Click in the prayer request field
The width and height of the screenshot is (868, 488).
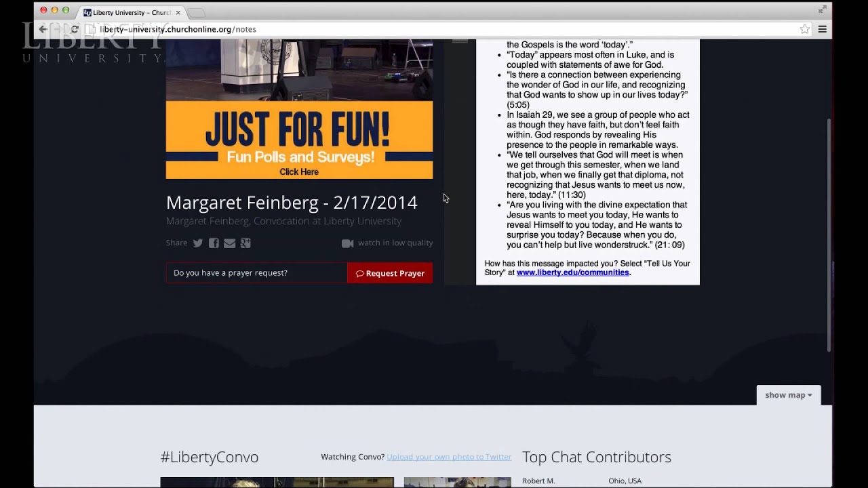(x=256, y=273)
